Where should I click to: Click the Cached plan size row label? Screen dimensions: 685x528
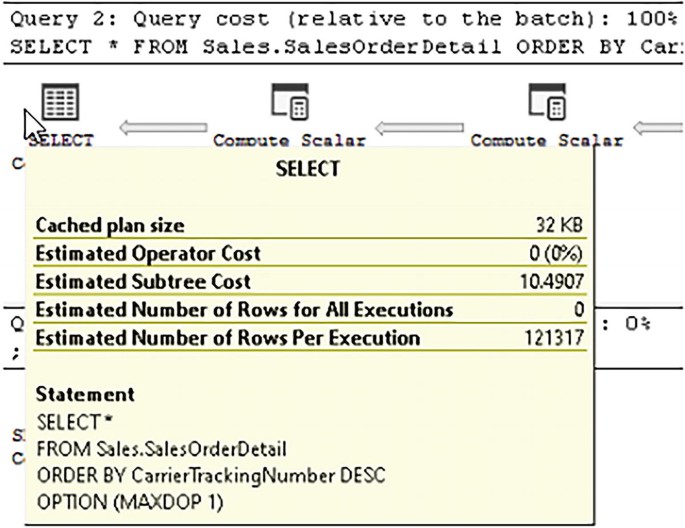[110, 226]
